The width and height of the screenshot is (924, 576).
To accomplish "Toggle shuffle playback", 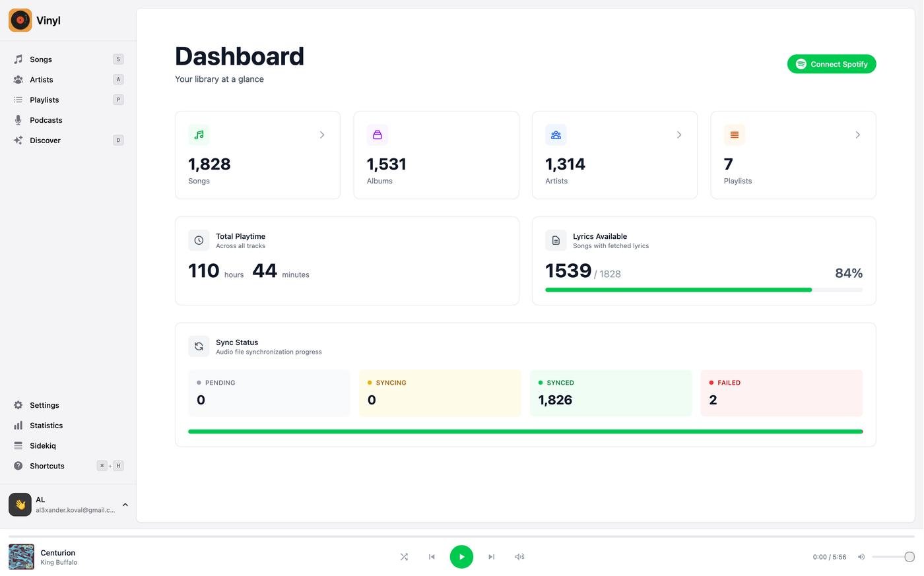I will 404,557.
